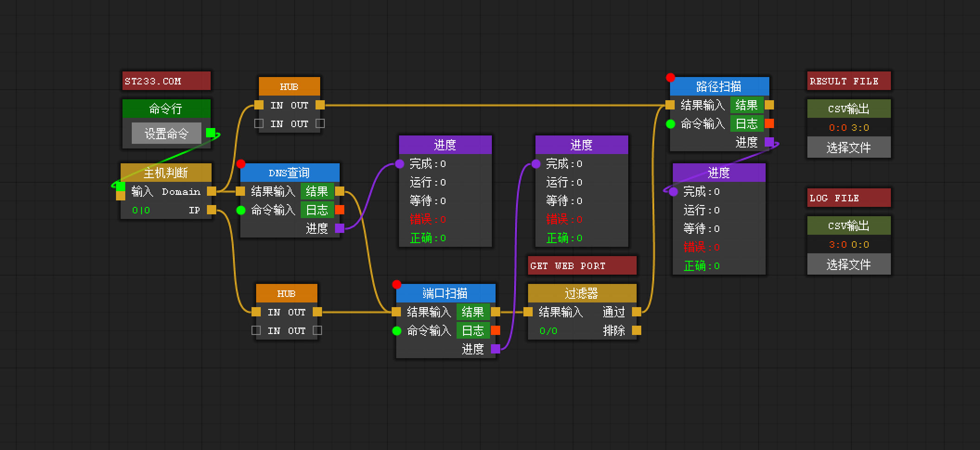Toggle the red dot on 端口扫描 node
This screenshot has height=450, width=980.
tap(396, 284)
